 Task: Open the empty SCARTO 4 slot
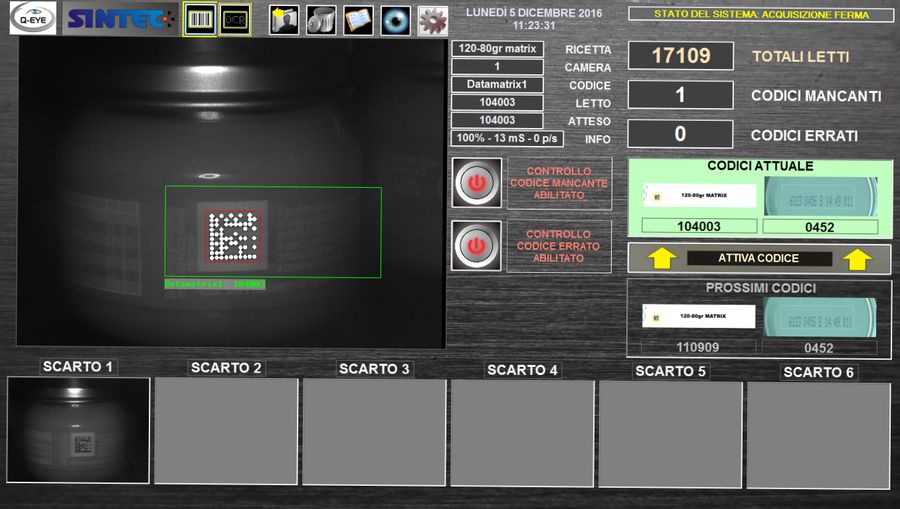pos(522,433)
